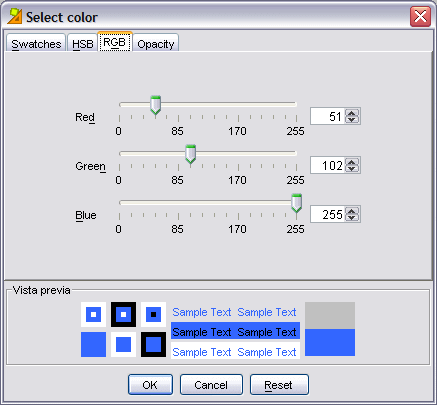Open the HSB tab
Viewport: 437px width, 405px height.
pos(82,44)
